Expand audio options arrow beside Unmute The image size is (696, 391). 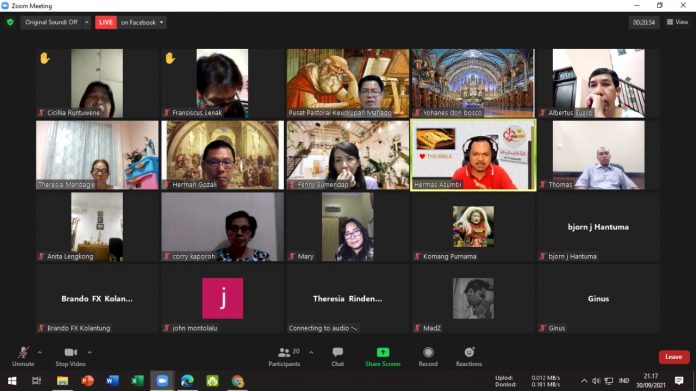click(x=40, y=352)
